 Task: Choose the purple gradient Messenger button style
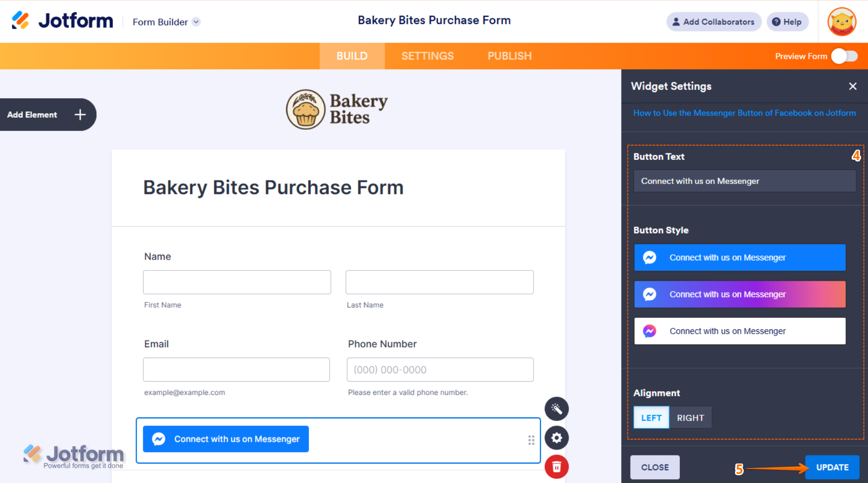tap(740, 294)
